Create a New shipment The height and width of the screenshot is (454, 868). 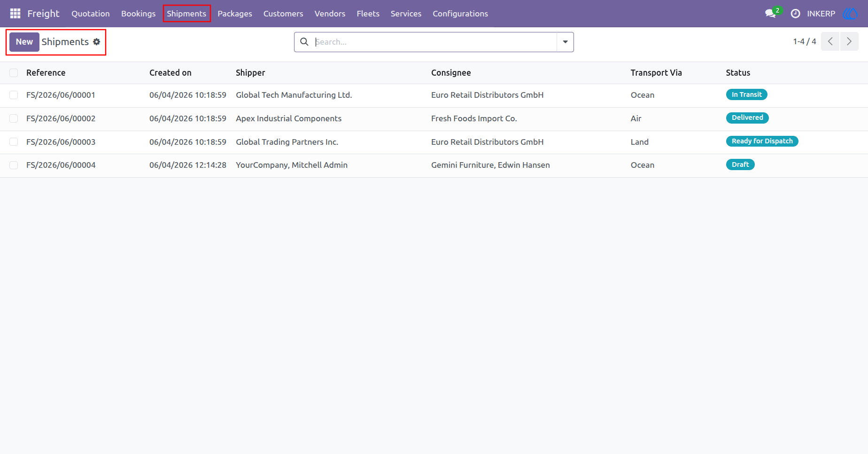pos(24,42)
